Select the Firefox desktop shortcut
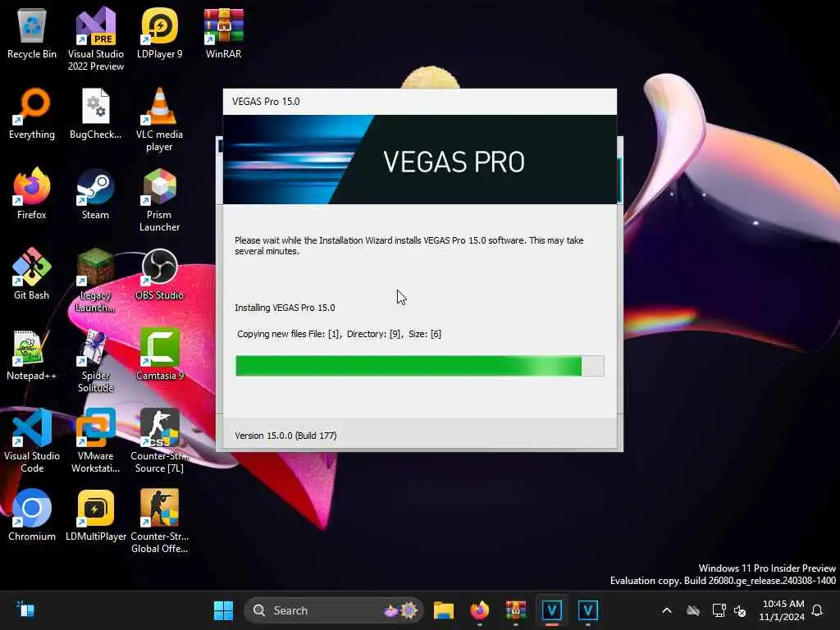Image resolution: width=840 pixels, height=630 pixels. click(x=32, y=194)
